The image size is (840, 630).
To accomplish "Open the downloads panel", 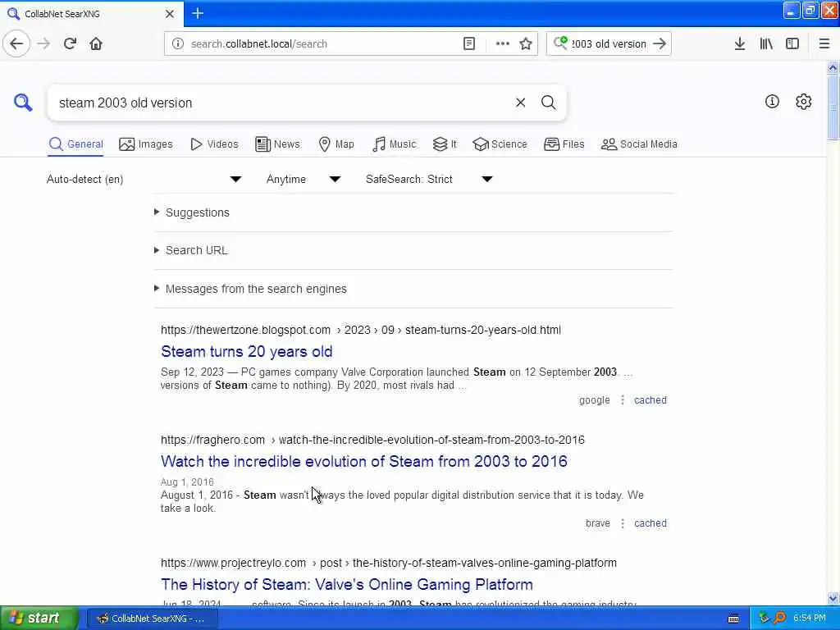I will click(x=740, y=43).
